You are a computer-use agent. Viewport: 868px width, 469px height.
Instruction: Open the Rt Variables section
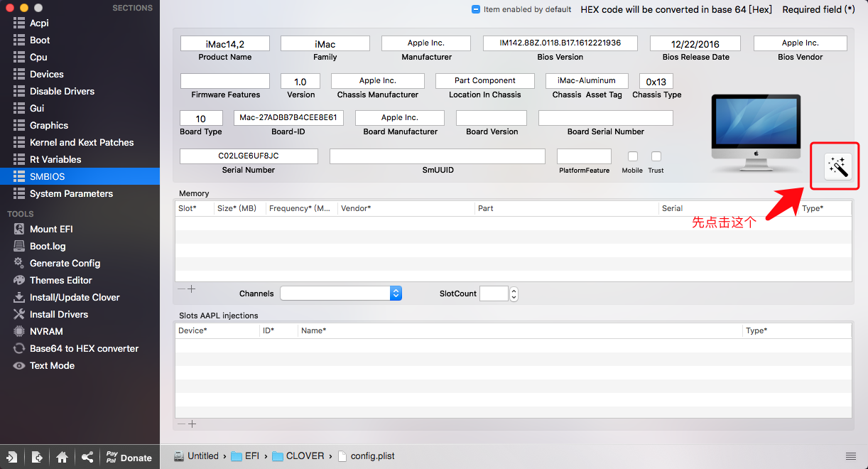click(80, 159)
